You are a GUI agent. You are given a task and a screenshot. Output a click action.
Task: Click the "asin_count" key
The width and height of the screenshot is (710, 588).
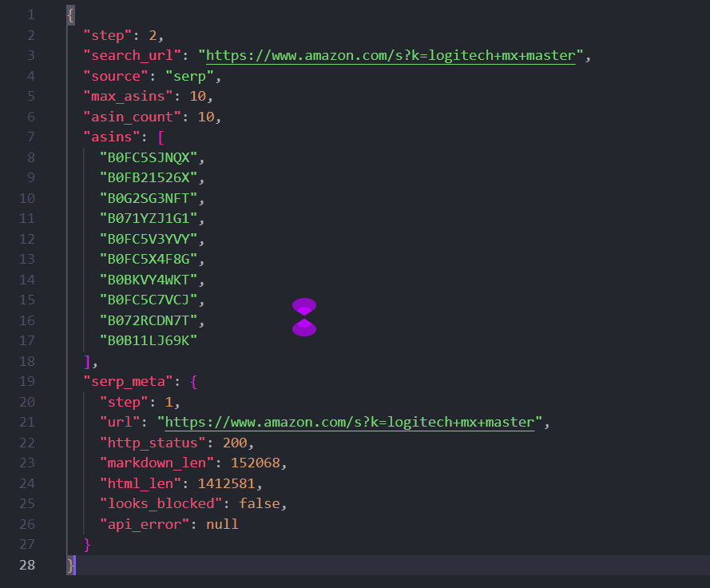pos(133,117)
